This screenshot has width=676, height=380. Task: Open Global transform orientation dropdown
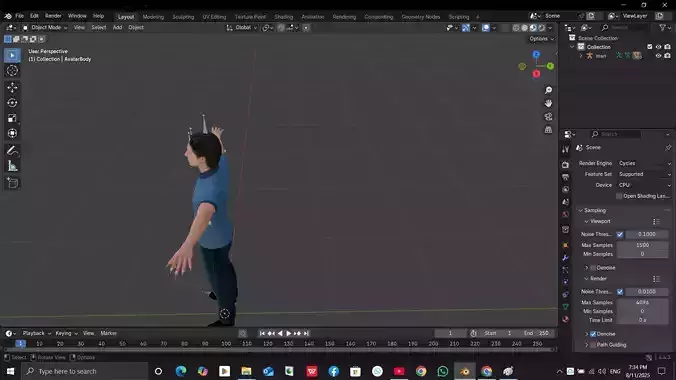(x=241, y=28)
